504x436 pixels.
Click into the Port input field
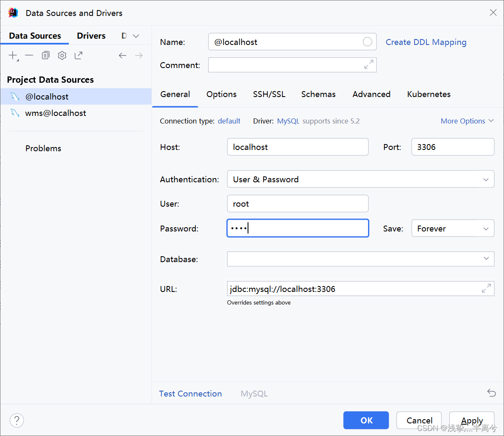point(453,147)
